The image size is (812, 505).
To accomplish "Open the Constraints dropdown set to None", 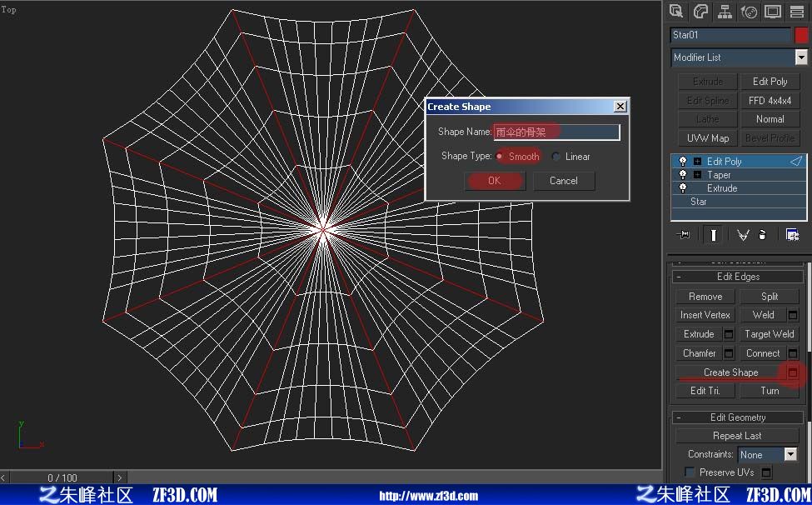I will point(790,454).
